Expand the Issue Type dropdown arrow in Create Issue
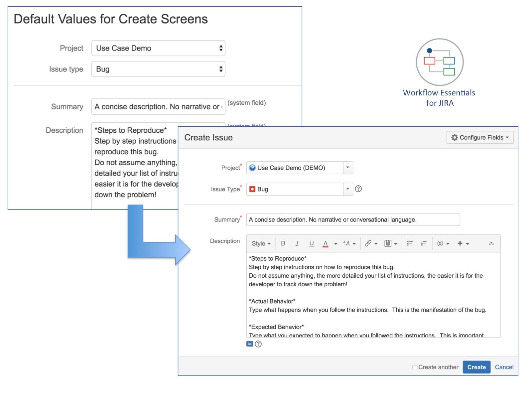532x399 pixels. (348, 189)
